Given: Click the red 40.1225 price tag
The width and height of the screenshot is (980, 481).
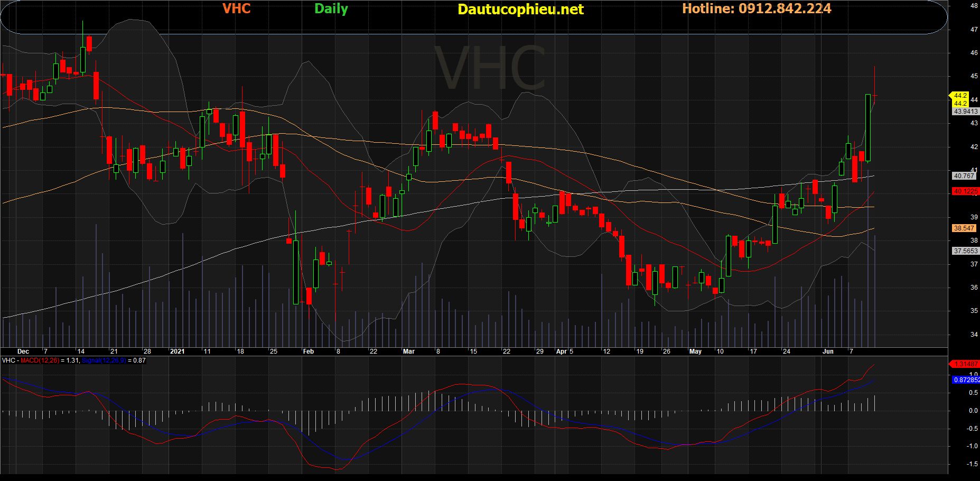Looking at the screenshot, I should (965, 191).
